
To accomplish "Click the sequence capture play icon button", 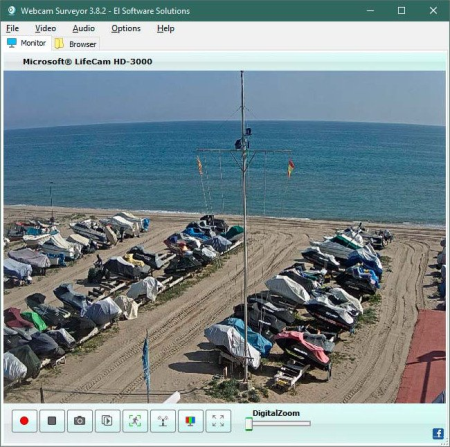I will (x=107, y=421).
